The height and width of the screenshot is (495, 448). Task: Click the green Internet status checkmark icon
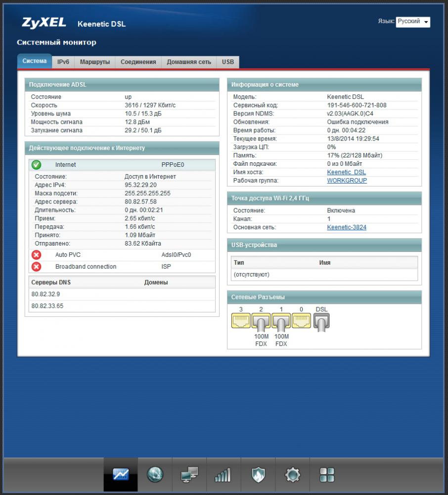coord(36,165)
